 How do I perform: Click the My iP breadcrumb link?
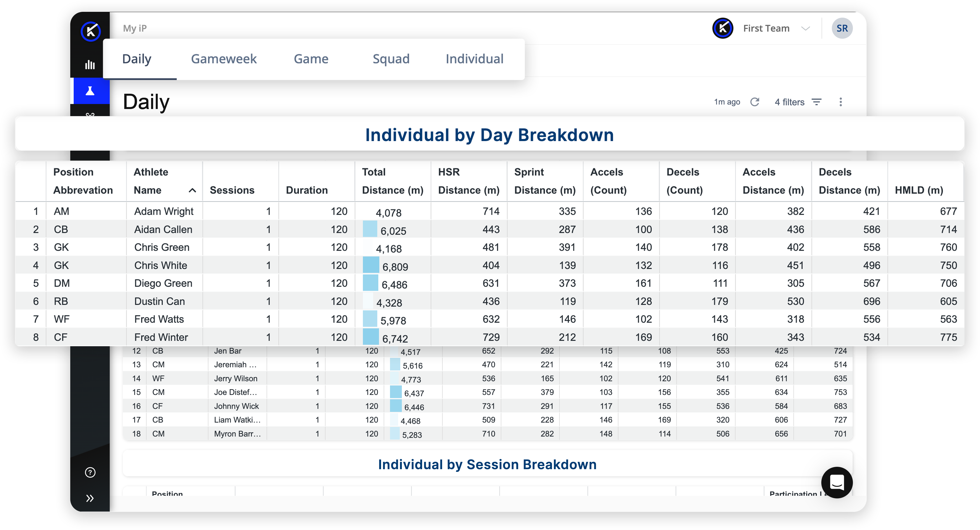point(135,28)
